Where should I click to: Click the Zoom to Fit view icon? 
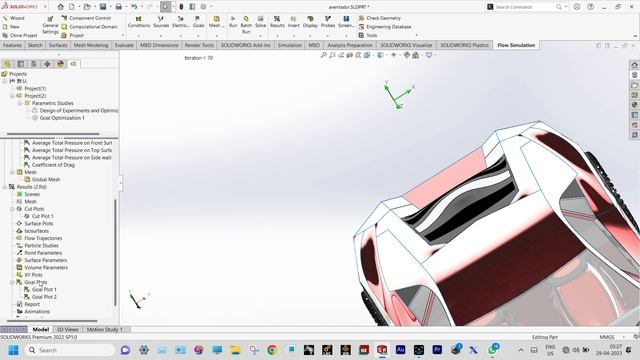tap(324, 55)
